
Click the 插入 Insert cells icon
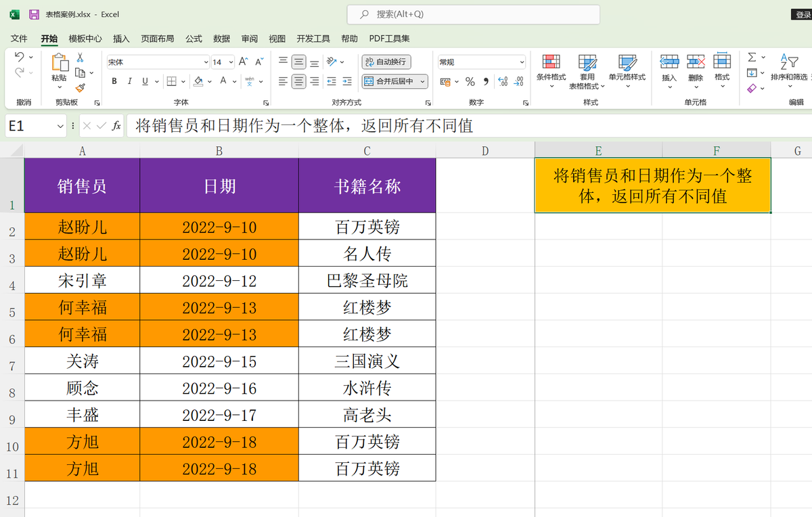[x=669, y=62]
